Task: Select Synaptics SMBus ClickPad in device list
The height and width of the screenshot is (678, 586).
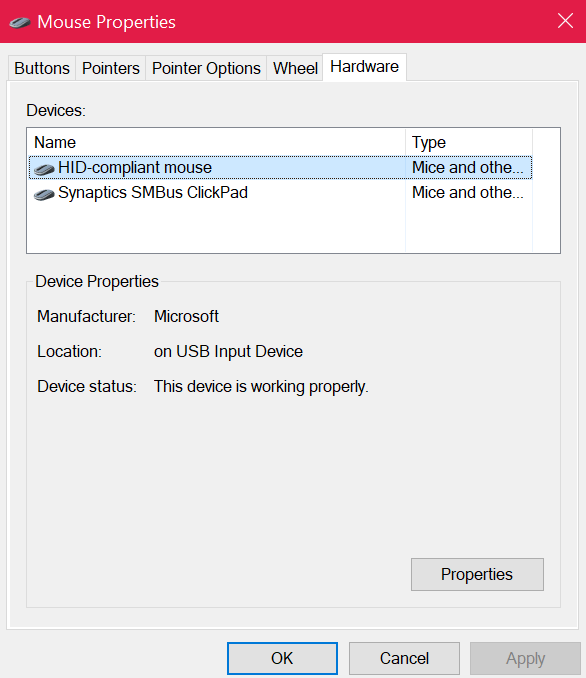Action: pyautogui.click(x=280, y=192)
